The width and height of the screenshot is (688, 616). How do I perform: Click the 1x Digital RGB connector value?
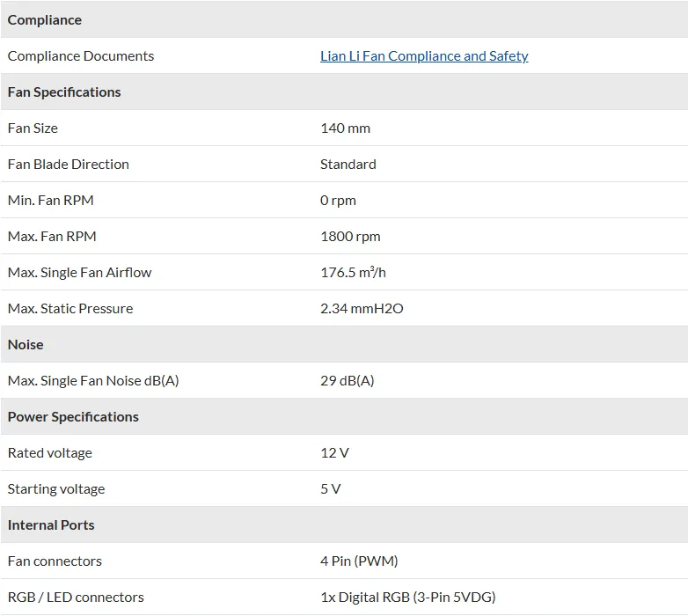(x=407, y=598)
